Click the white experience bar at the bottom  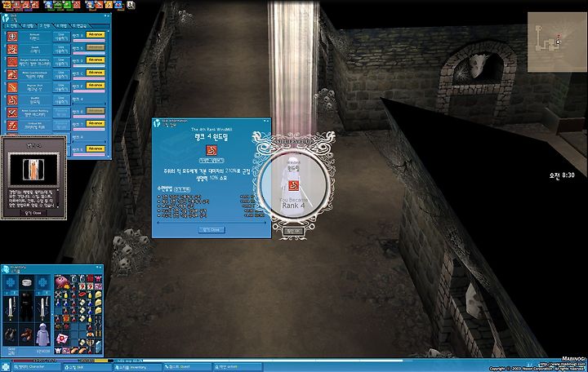(273, 361)
